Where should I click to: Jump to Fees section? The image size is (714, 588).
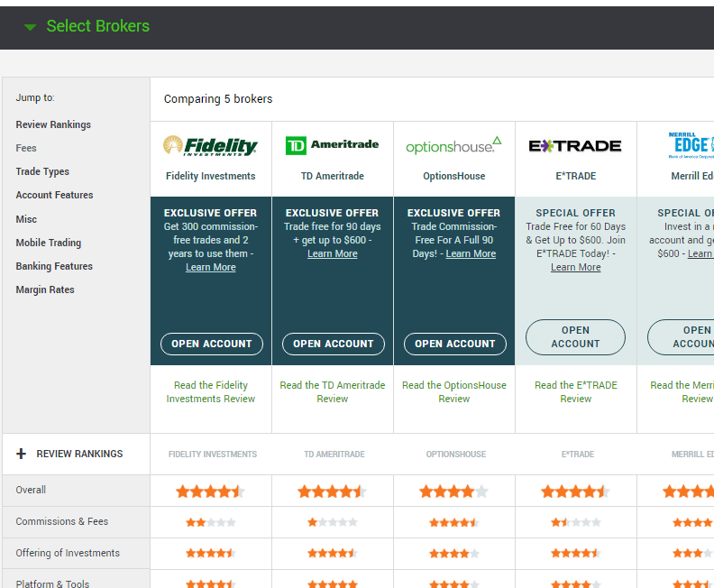click(26, 148)
